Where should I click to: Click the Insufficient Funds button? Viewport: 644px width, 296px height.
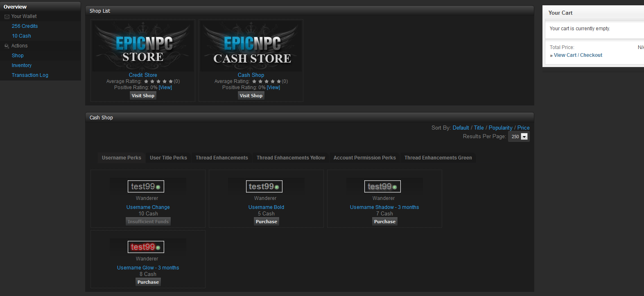tap(148, 222)
